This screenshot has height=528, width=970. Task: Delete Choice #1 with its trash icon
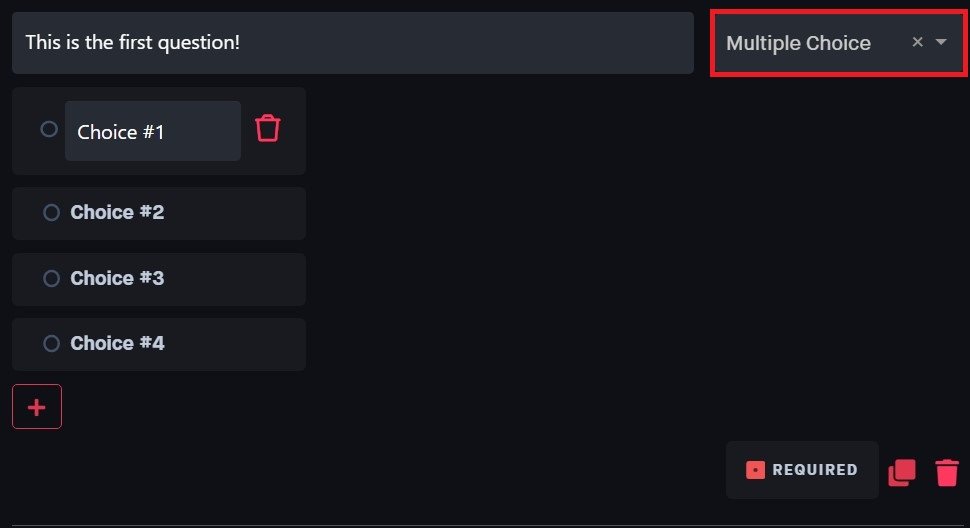point(268,129)
